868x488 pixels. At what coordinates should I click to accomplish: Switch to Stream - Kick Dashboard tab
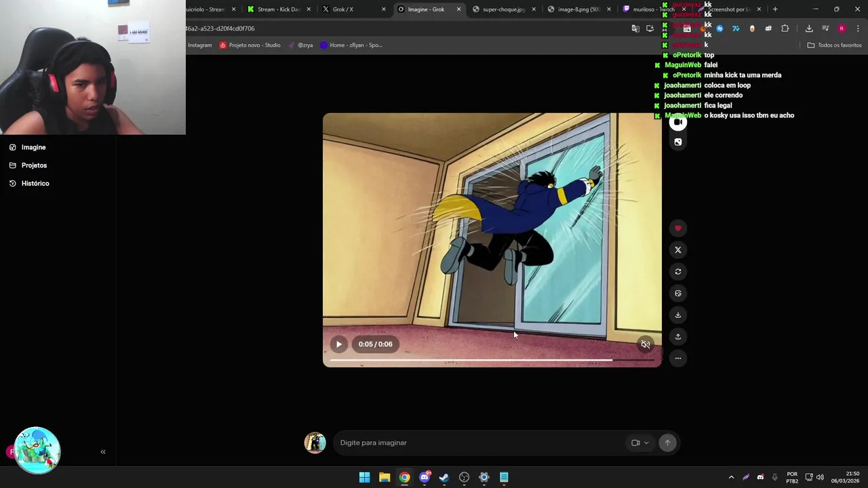coord(279,9)
